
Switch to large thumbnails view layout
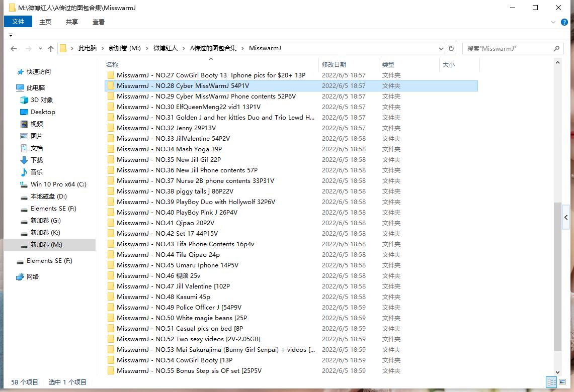click(x=563, y=382)
